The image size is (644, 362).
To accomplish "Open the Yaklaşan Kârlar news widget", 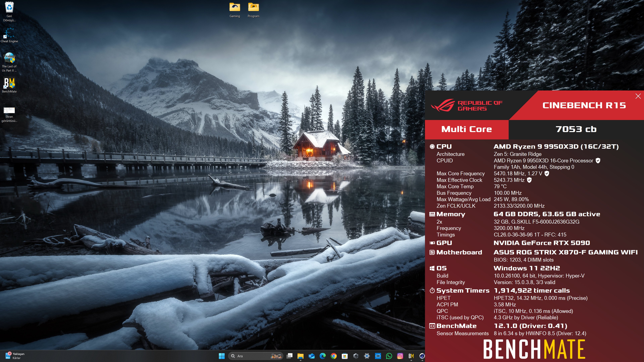I will (15, 356).
